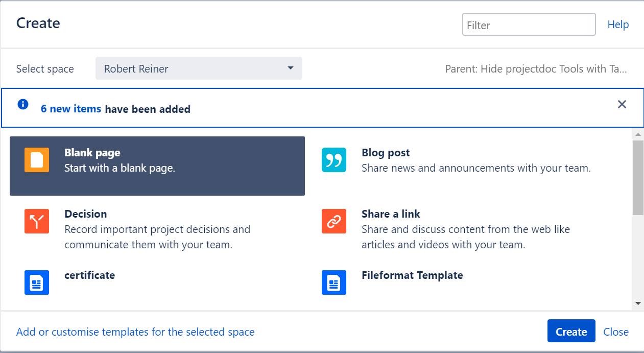Open the Help link

(618, 24)
